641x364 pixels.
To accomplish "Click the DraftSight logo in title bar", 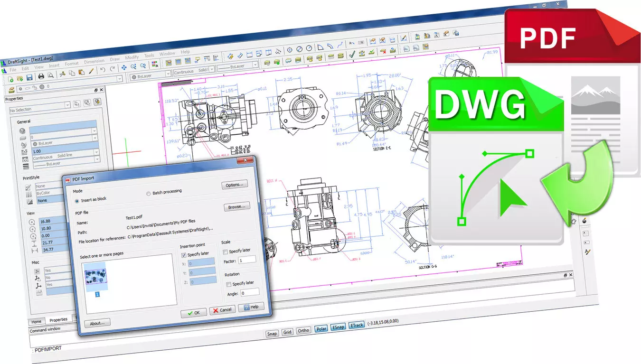I will pyautogui.click(x=4, y=63).
